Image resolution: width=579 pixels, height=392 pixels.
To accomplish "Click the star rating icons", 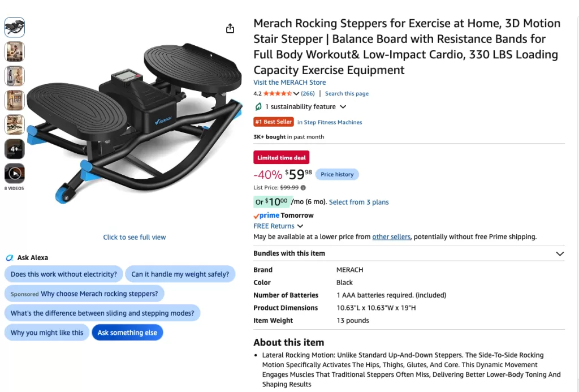I will click(x=278, y=93).
